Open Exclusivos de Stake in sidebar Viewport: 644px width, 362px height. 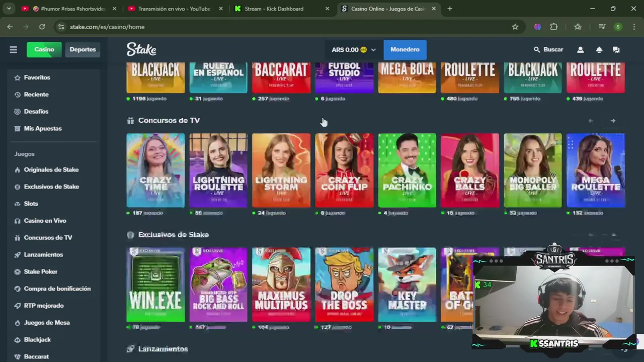(51, 187)
